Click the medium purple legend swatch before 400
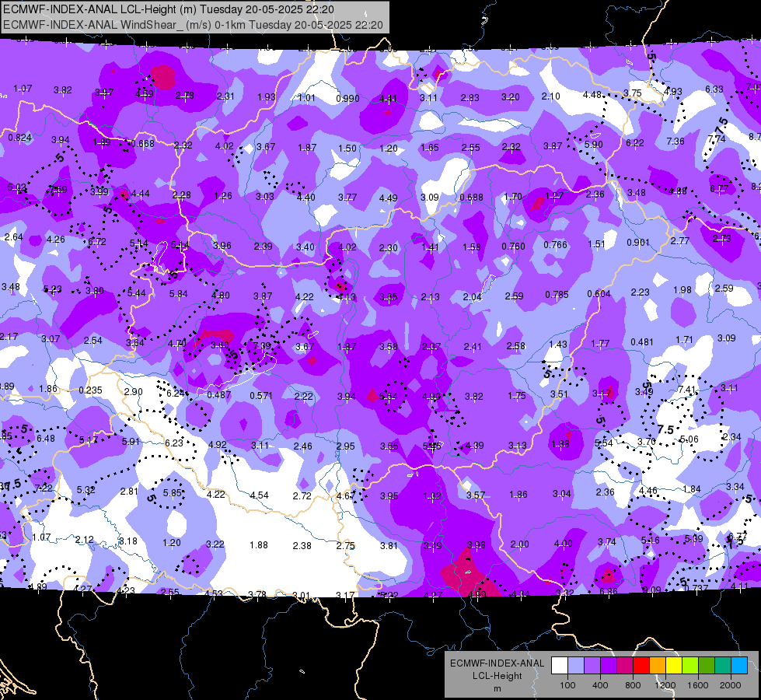The image size is (761, 700). (592, 666)
